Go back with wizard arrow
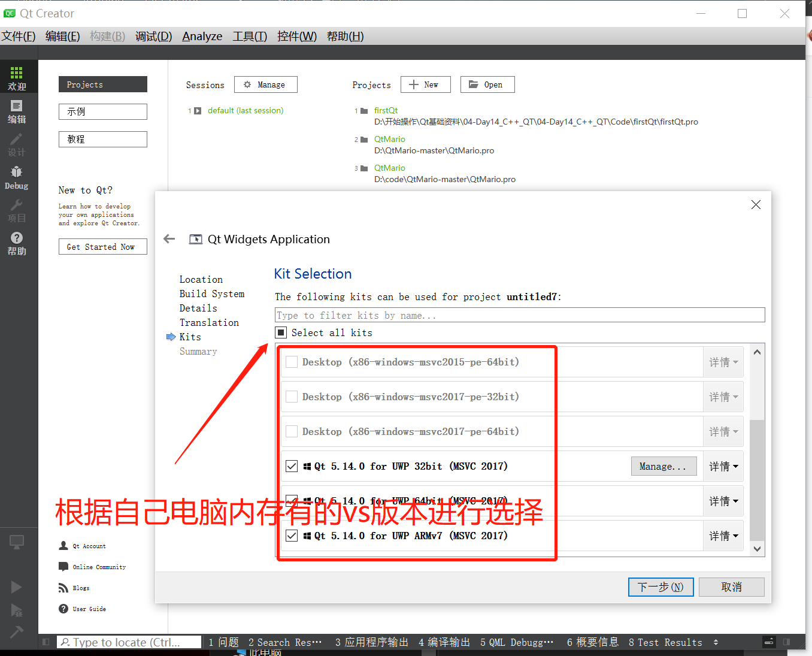Viewport: 812px width, 656px height. click(x=169, y=239)
